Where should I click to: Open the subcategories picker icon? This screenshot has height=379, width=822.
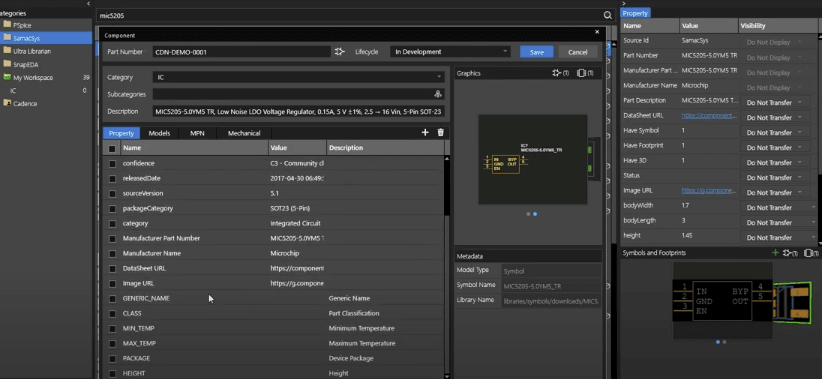click(438, 94)
